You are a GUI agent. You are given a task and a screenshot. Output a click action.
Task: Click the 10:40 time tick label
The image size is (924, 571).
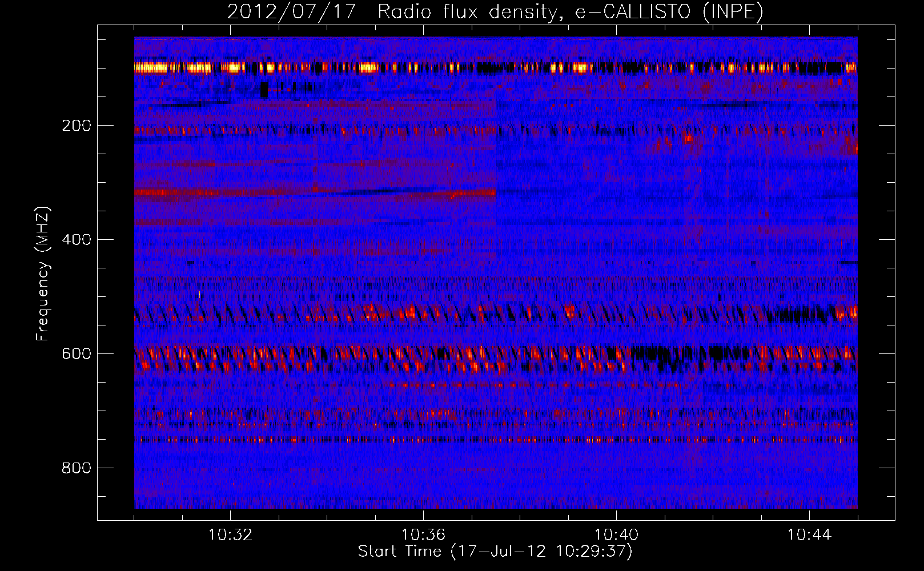click(616, 535)
